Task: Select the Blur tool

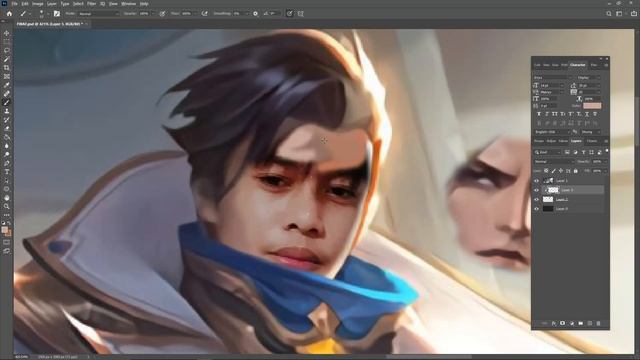Action: click(x=7, y=146)
